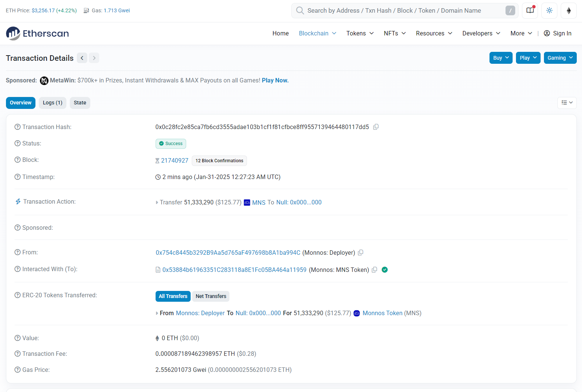Click the green verified checkmark badge
The height and width of the screenshot is (392, 582).
385,270
